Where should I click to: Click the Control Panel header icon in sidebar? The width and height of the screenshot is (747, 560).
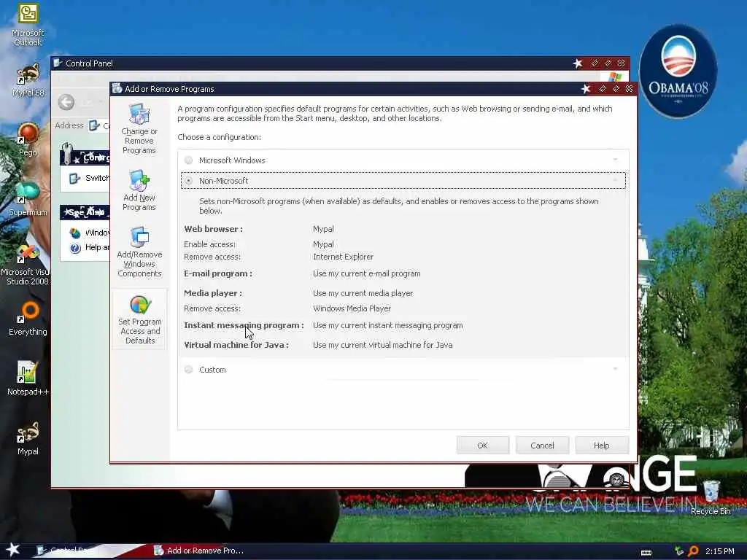click(69, 154)
